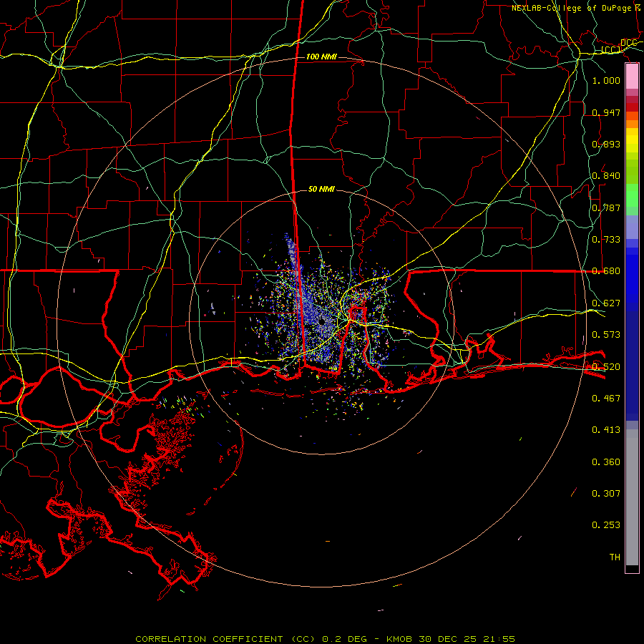Select the 0.893 scale value
644x644 pixels.
pyautogui.click(x=606, y=144)
